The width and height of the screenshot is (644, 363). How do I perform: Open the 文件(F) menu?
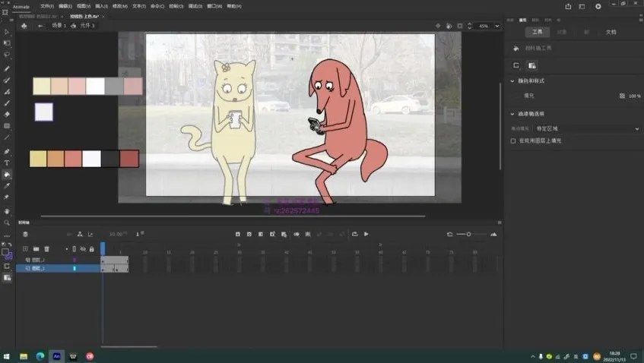(x=46, y=6)
